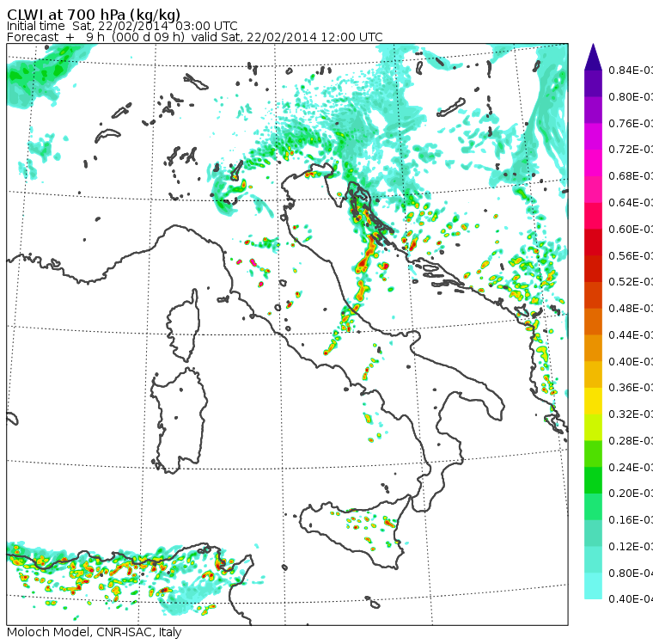Click the lime green swatch between 0.28E-03 and 0.24E-03
Viewport: 653px width, 644px height.
pyautogui.click(x=594, y=454)
